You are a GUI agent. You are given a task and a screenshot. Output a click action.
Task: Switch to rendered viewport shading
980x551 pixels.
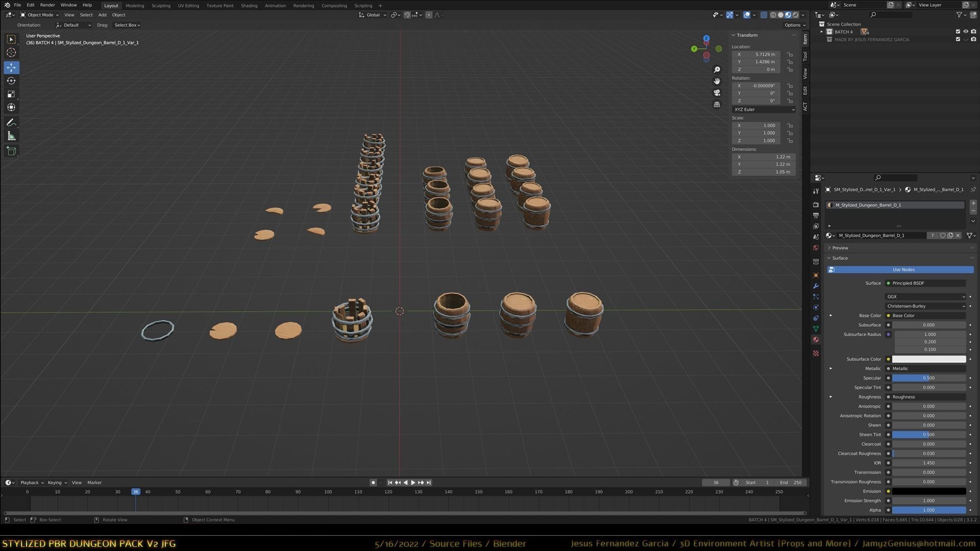click(795, 15)
